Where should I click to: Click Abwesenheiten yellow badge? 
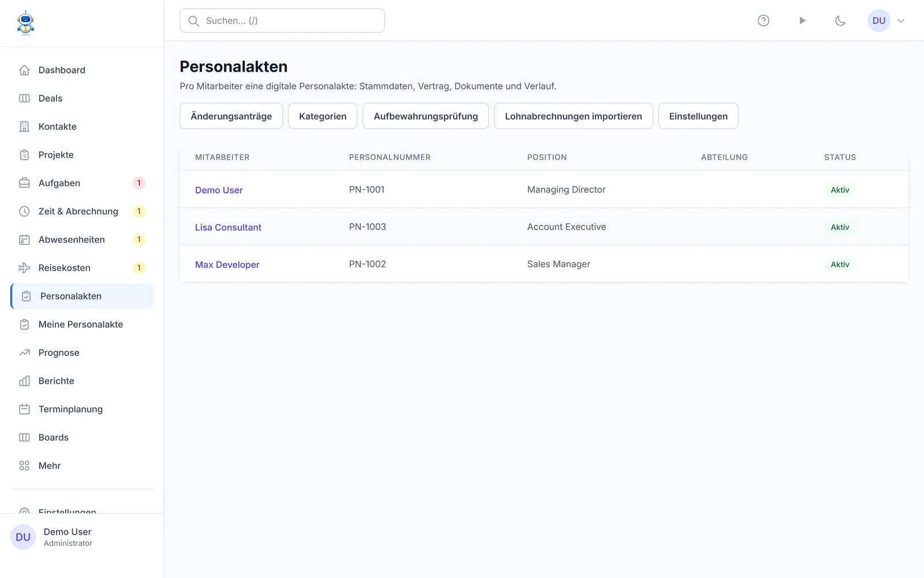pos(139,240)
